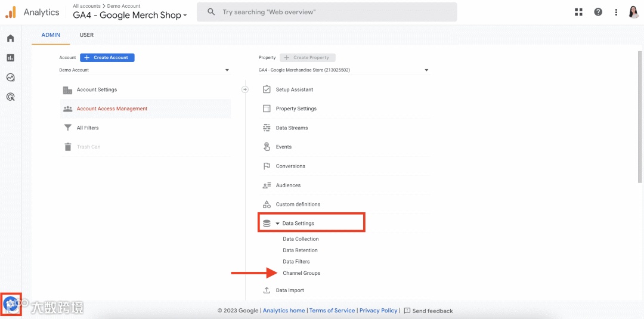The width and height of the screenshot is (644, 319).
Task: Click the Admin gear icon
Action: point(11,304)
